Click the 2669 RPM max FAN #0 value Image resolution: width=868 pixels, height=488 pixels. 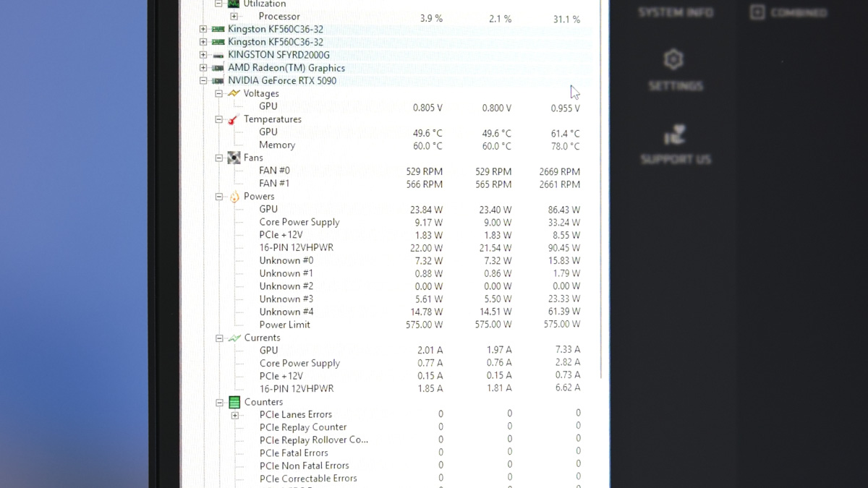pyautogui.click(x=560, y=171)
